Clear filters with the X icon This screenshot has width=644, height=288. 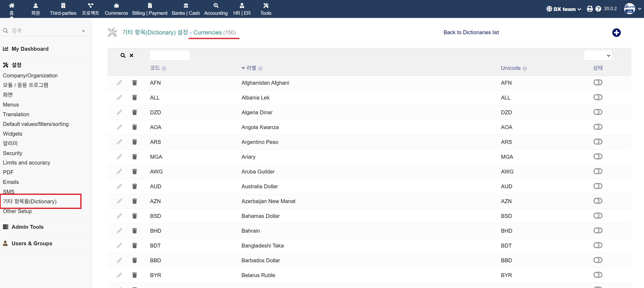132,56
